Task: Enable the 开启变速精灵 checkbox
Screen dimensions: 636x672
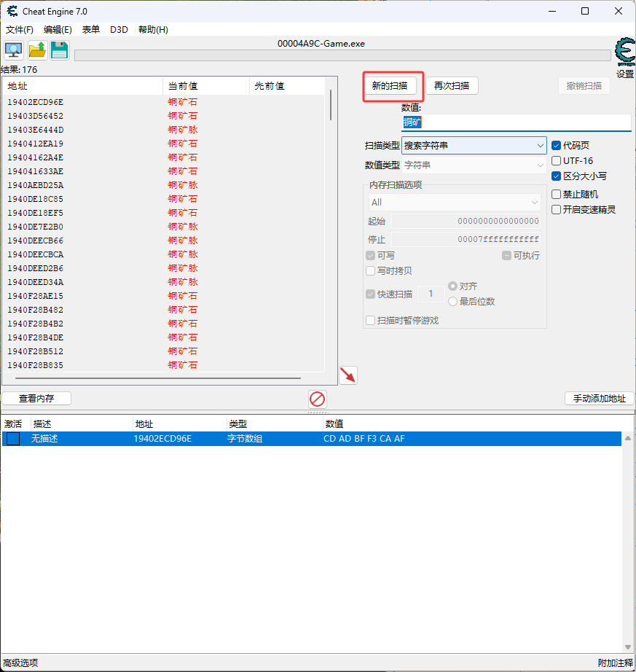Action: point(557,210)
